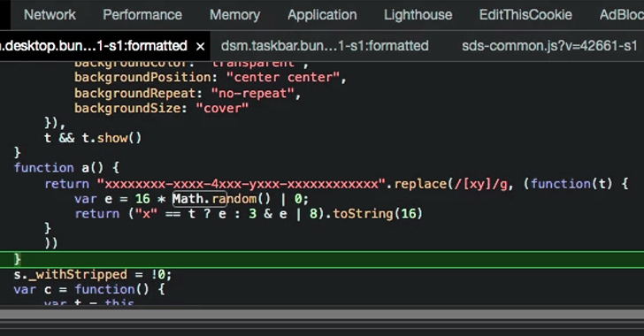Open the sds-common.js file tab

click(x=549, y=46)
